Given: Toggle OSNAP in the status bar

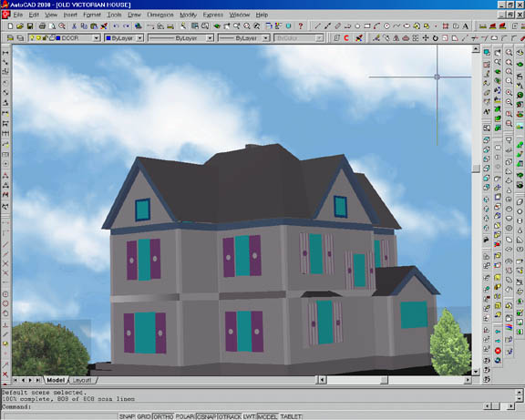Looking at the screenshot, I should coord(207,416).
